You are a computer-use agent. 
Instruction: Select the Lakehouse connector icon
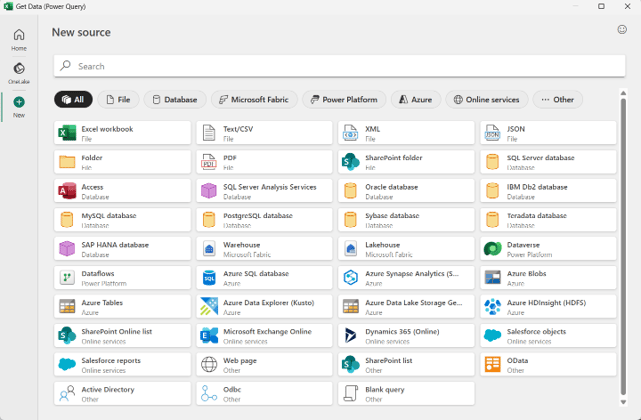coord(351,249)
